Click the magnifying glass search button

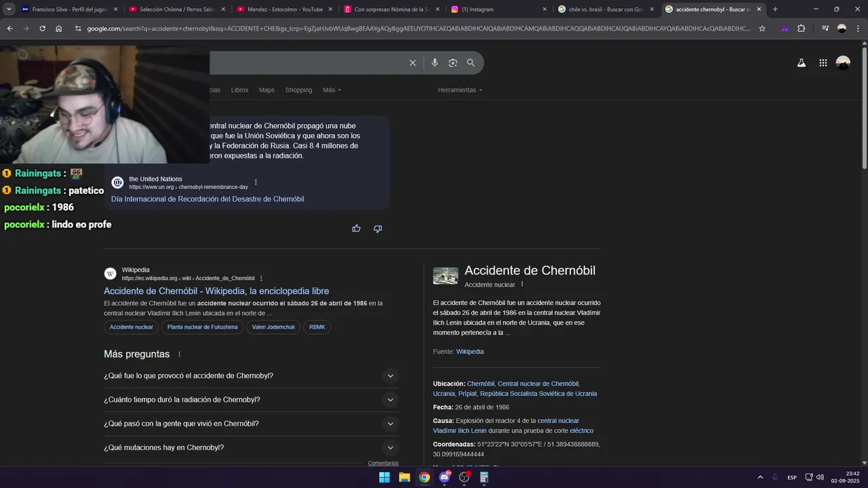click(471, 63)
